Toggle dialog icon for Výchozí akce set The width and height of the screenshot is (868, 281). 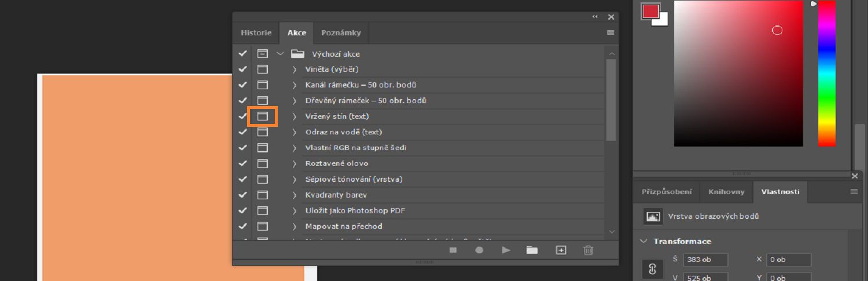[263, 54]
